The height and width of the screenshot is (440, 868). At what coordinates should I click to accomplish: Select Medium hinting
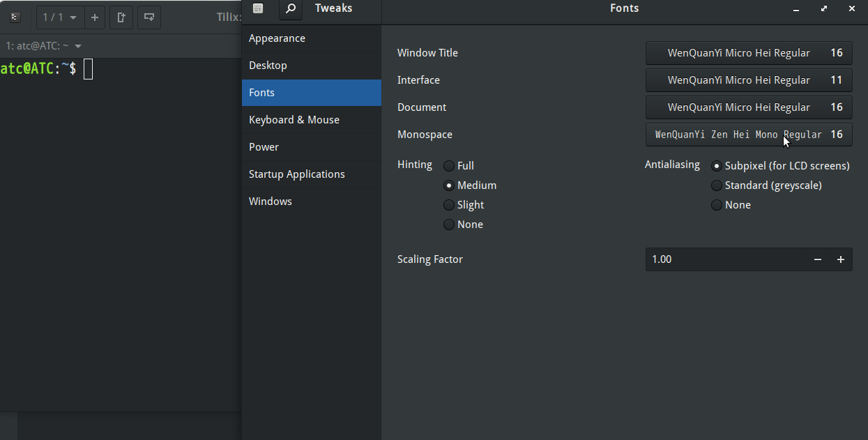click(x=470, y=185)
